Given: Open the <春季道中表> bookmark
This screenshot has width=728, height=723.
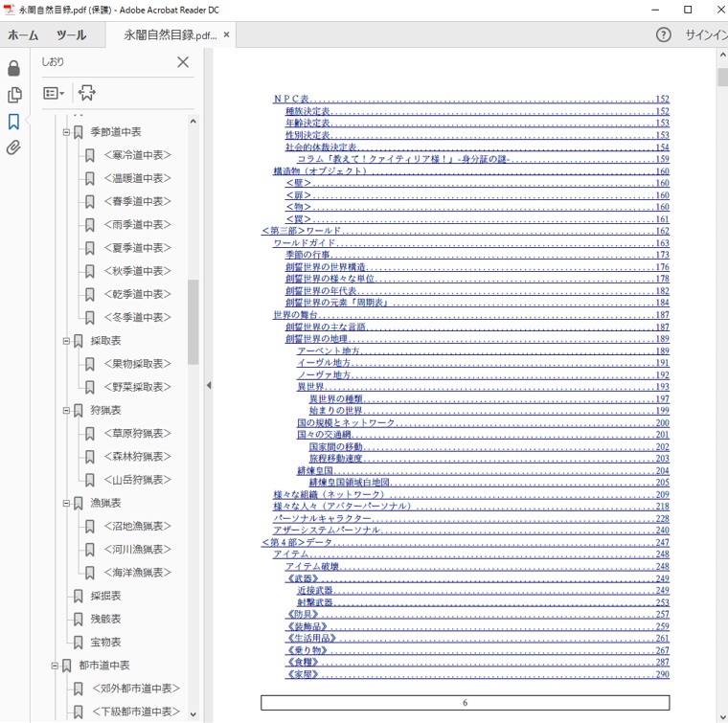Looking at the screenshot, I should pos(137,201).
